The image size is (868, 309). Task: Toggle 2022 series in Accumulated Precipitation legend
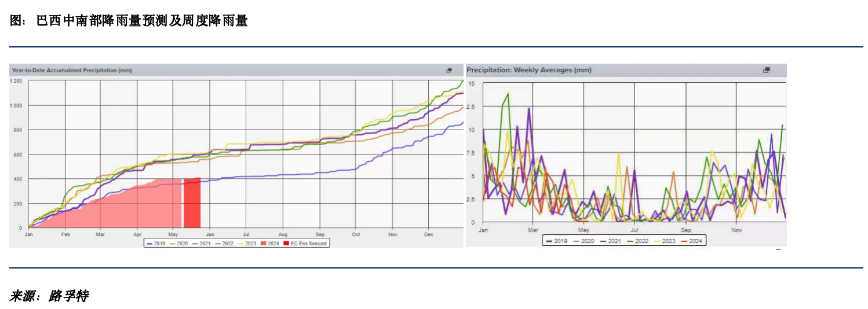tap(224, 244)
